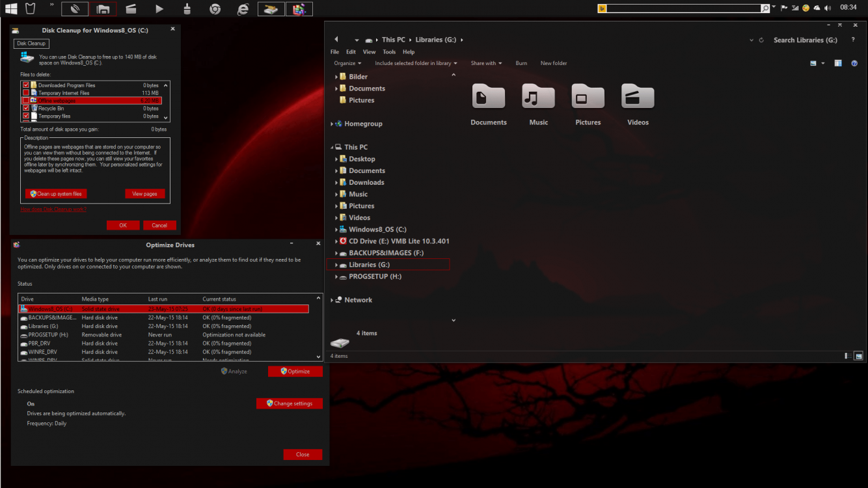The height and width of the screenshot is (488, 868).
Task: Click the Explorer back arrow
Action: (x=336, y=40)
